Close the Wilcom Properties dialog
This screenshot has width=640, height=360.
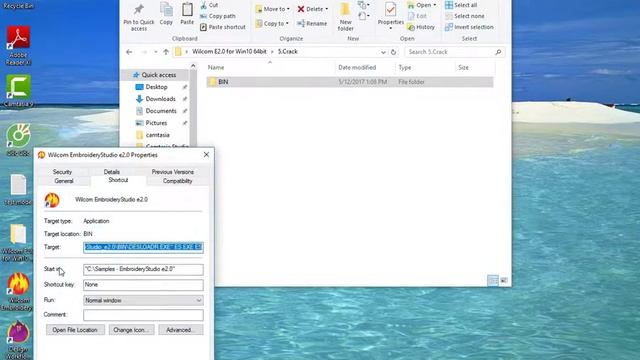206,155
